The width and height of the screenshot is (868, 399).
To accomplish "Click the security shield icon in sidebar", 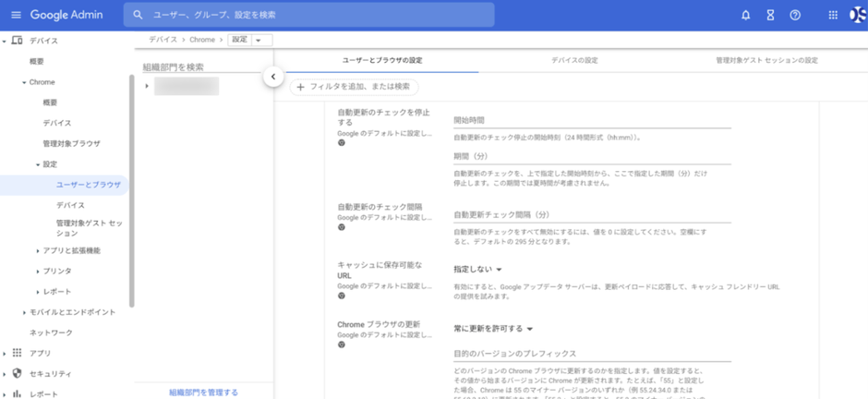I will pyautogui.click(x=17, y=374).
